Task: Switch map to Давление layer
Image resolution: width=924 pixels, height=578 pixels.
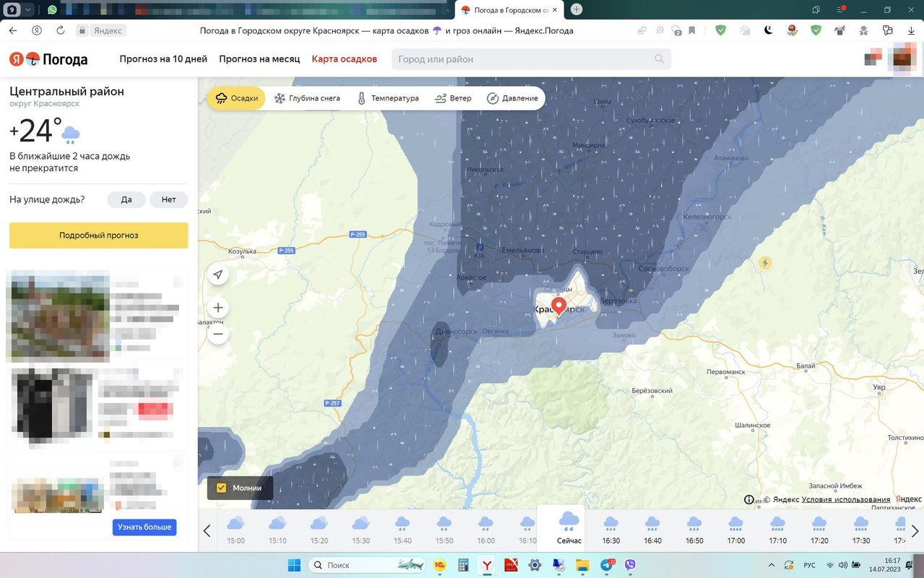Action: click(x=513, y=98)
